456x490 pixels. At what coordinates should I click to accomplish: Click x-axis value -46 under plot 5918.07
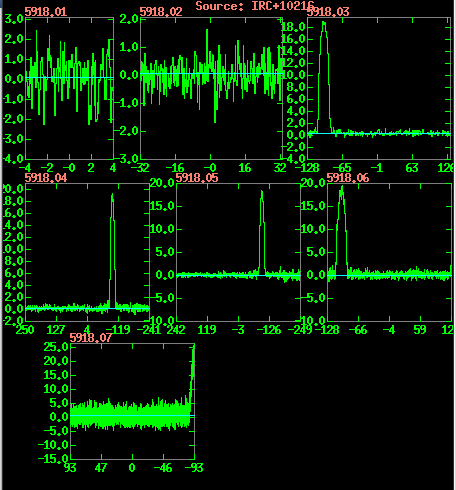point(163,468)
